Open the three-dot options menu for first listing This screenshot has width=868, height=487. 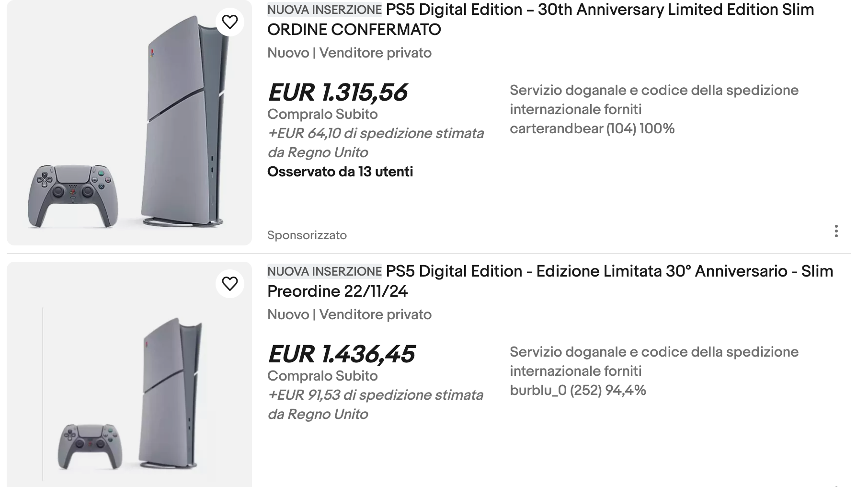(836, 231)
